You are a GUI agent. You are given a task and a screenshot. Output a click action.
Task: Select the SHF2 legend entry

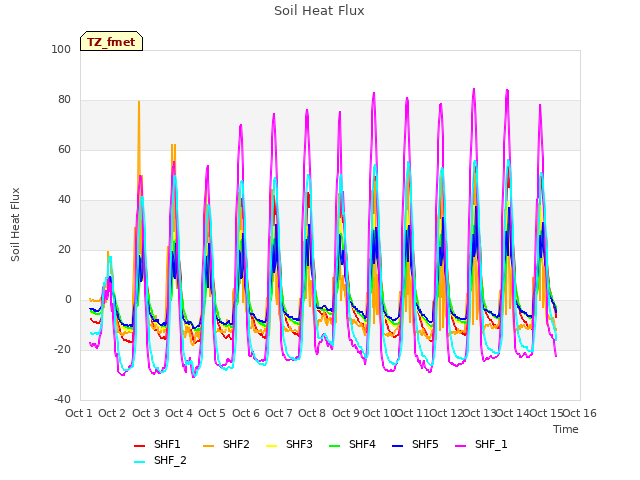click(226, 444)
